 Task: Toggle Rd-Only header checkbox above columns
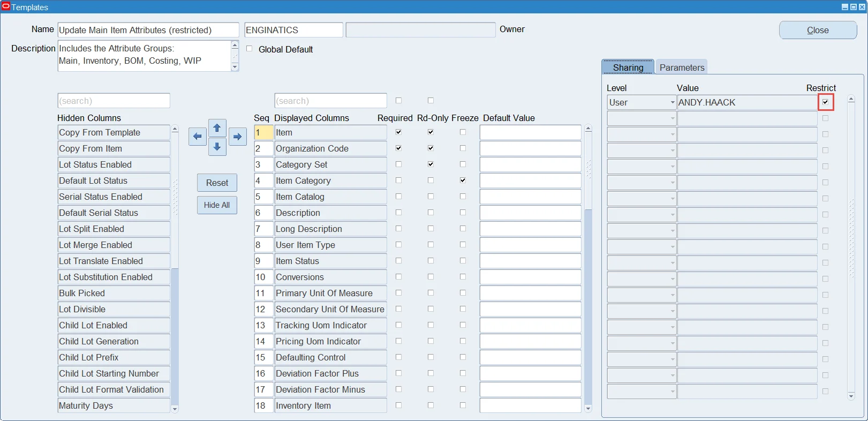tap(431, 100)
